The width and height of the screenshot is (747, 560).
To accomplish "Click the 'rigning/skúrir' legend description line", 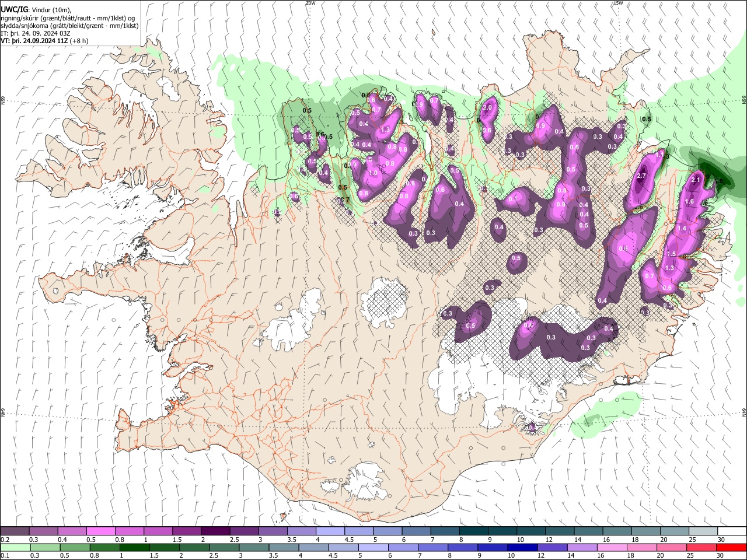I will pyautogui.click(x=68, y=18).
